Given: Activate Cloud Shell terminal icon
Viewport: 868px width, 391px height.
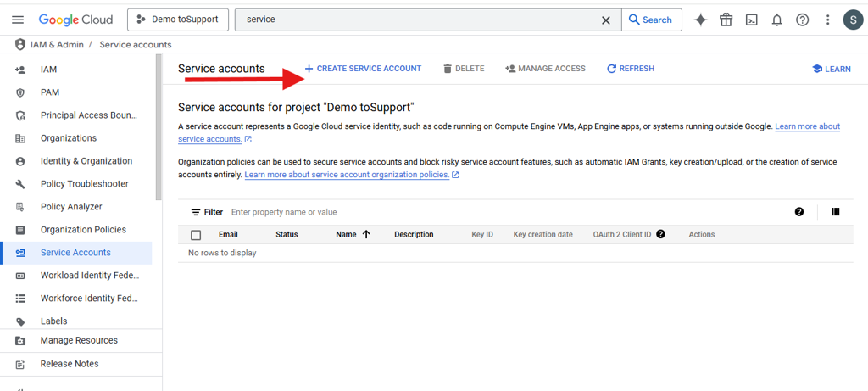Looking at the screenshot, I should pos(751,20).
